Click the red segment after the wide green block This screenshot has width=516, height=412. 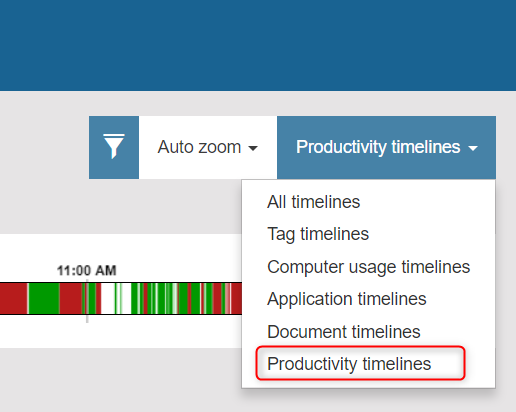pos(70,298)
